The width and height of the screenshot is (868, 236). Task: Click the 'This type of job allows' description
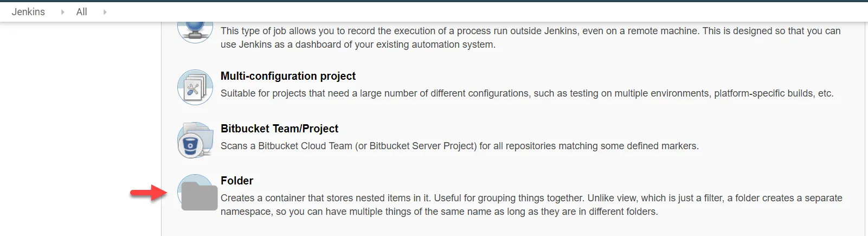530,31
